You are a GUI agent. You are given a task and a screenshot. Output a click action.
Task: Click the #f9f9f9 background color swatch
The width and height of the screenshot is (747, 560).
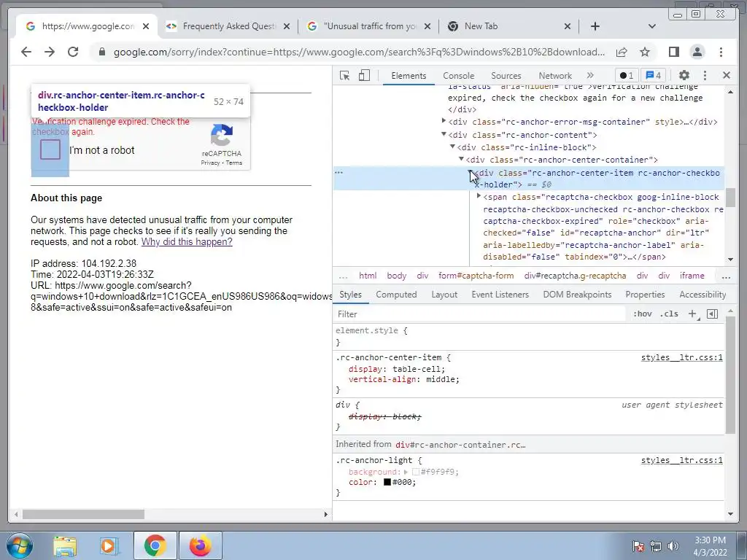pos(415,472)
